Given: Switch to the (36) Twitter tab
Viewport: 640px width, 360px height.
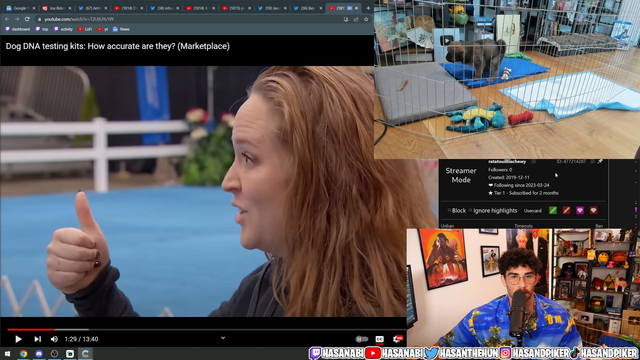Looking at the screenshot, I should (308, 8).
